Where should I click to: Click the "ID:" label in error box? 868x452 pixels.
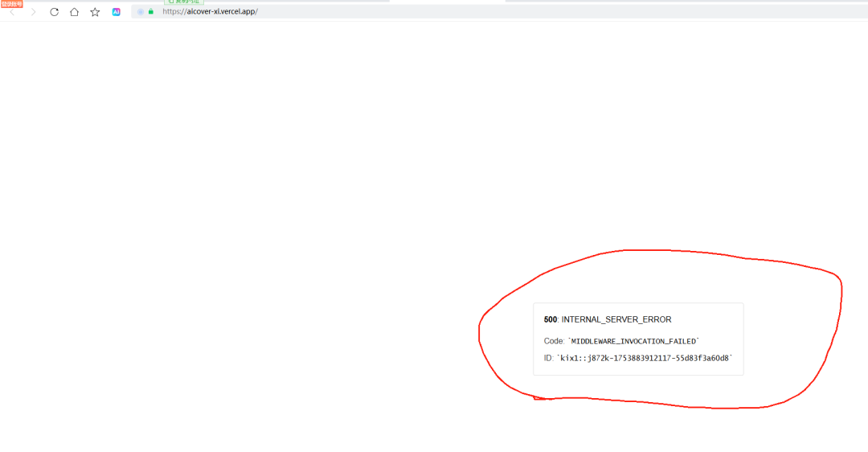coord(548,358)
